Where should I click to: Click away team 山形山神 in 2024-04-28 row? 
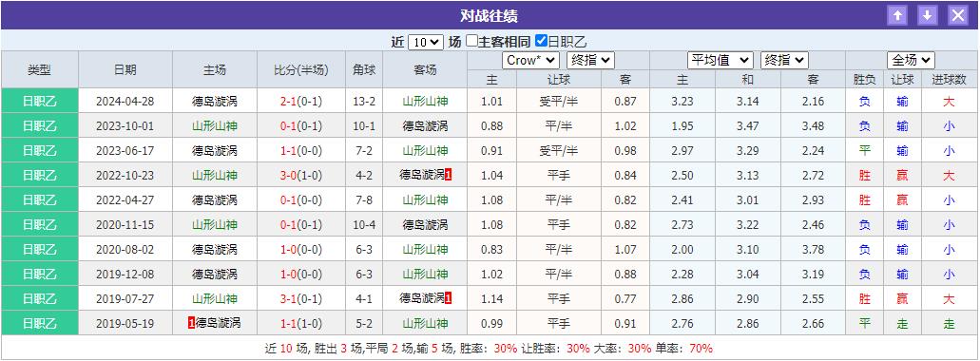point(425,102)
